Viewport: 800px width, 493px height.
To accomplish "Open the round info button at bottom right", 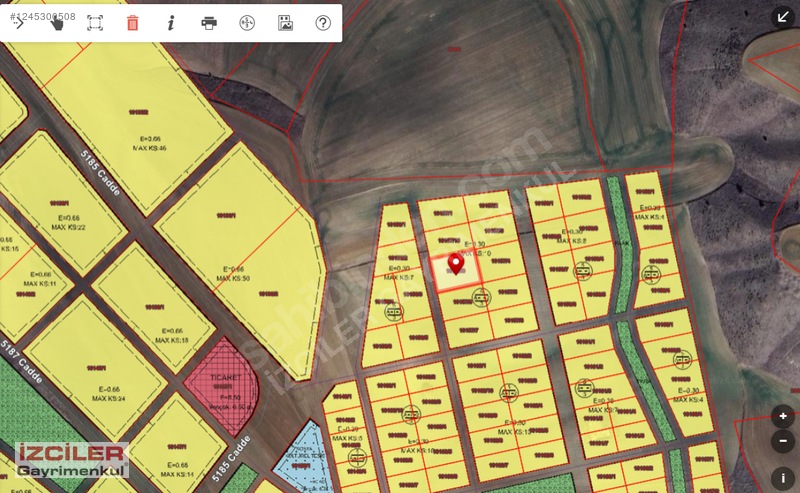I will click(x=783, y=478).
